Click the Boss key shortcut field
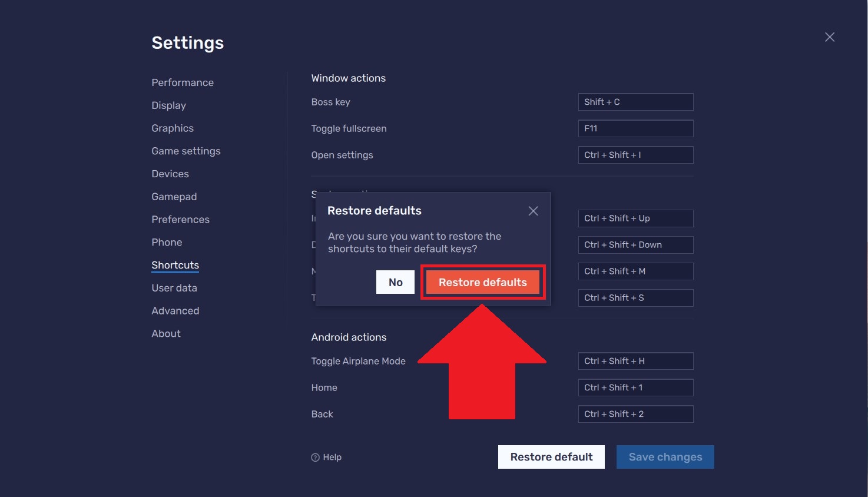The height and width of the screenshot is (497, 868). [635, 102]
